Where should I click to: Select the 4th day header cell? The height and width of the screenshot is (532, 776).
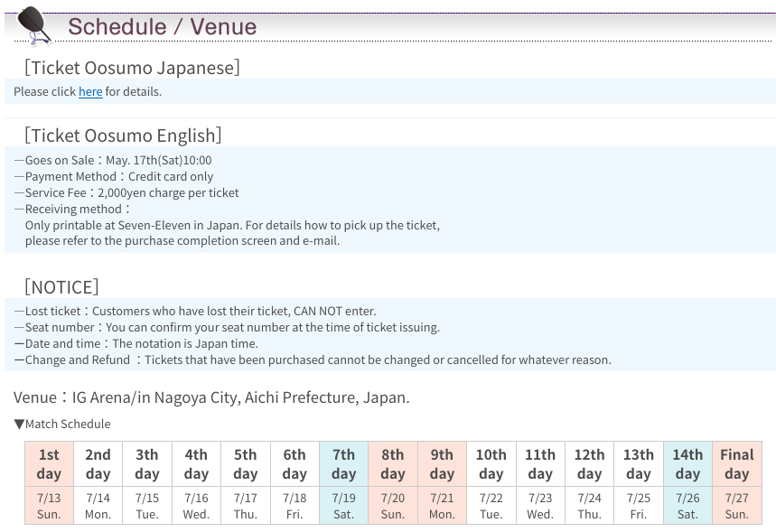pyautogui.click(x=196, y=464)
